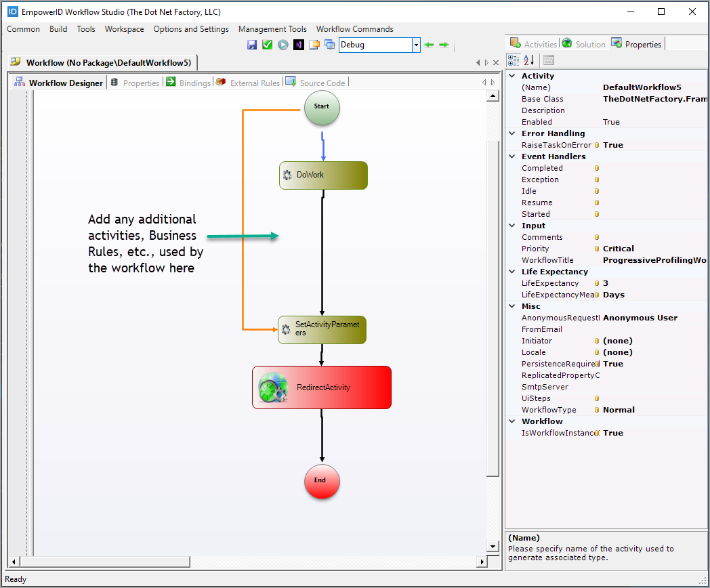Open the Management Tools menu
The width and height of the screenshot is (710, 588).
(x=272, y=29)
